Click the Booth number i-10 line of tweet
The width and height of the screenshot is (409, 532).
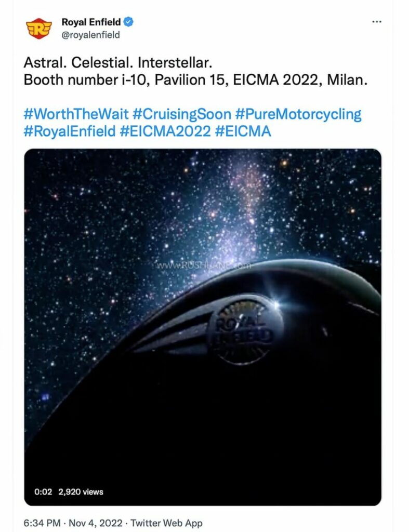(x=195, y=80)
